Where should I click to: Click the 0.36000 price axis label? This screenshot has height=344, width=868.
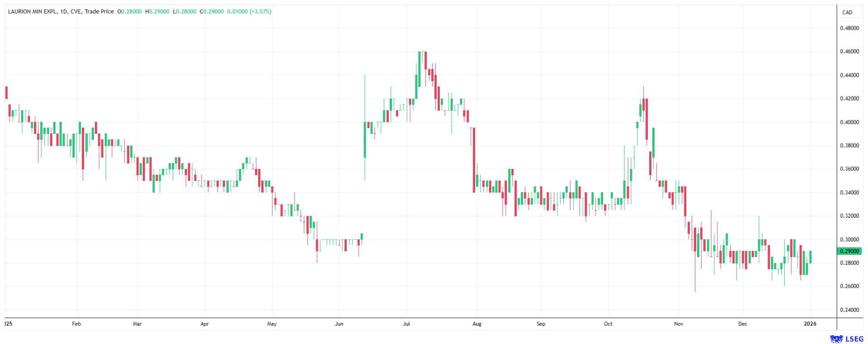tap(849, 169)
